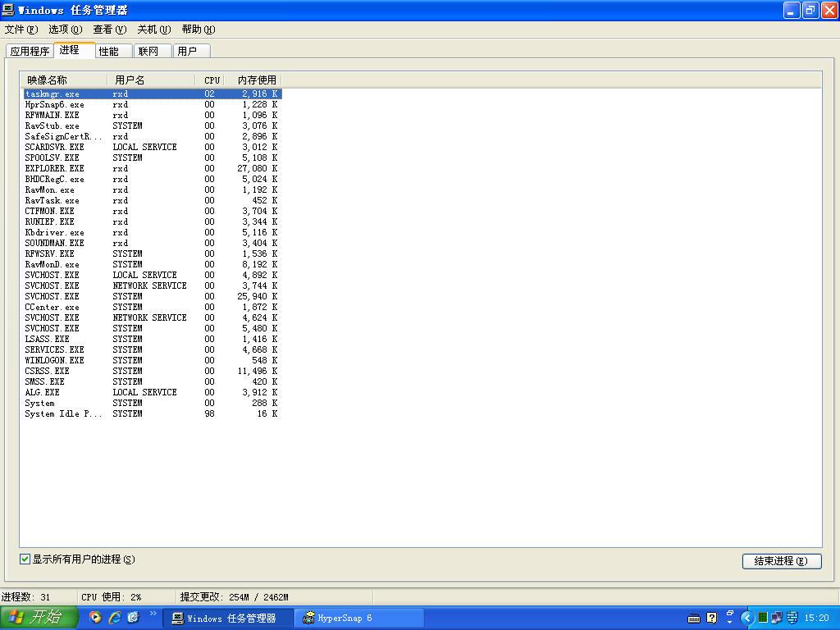Image resolution: width=840 pixels, height=630 pixels.
Task: Sort by 内存使用 column header
Action: (253, 80)
